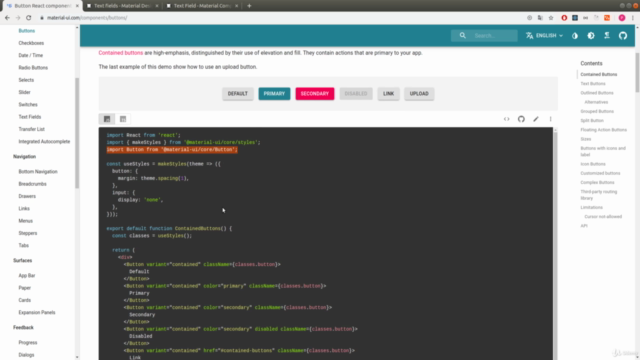Screen dimensions: 640x360
Task: Select the first code variant icon
Action: click(x=107, y=119)
